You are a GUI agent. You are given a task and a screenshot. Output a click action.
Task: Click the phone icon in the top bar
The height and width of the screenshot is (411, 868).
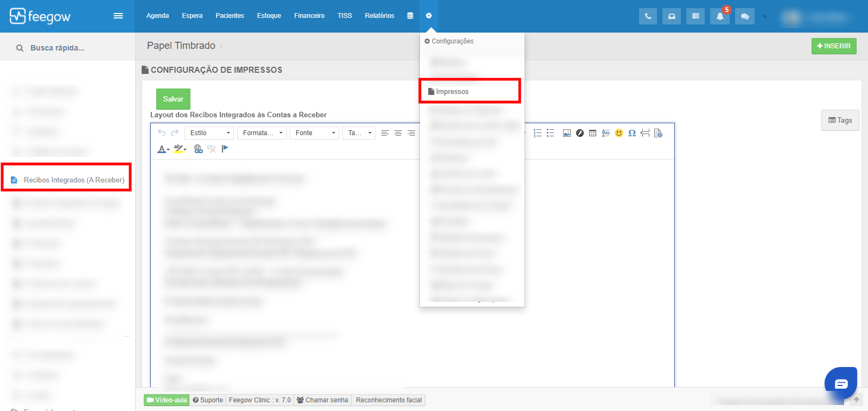pyautogui.click(x=648, y=16)
